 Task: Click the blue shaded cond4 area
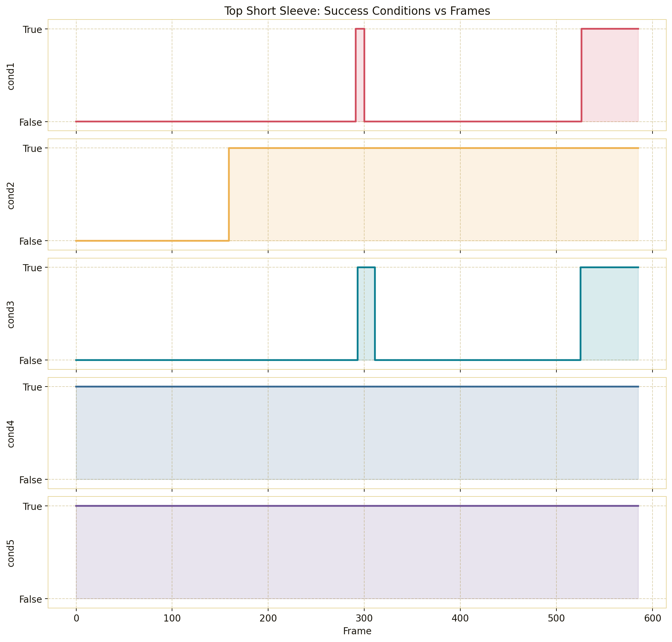357,433
